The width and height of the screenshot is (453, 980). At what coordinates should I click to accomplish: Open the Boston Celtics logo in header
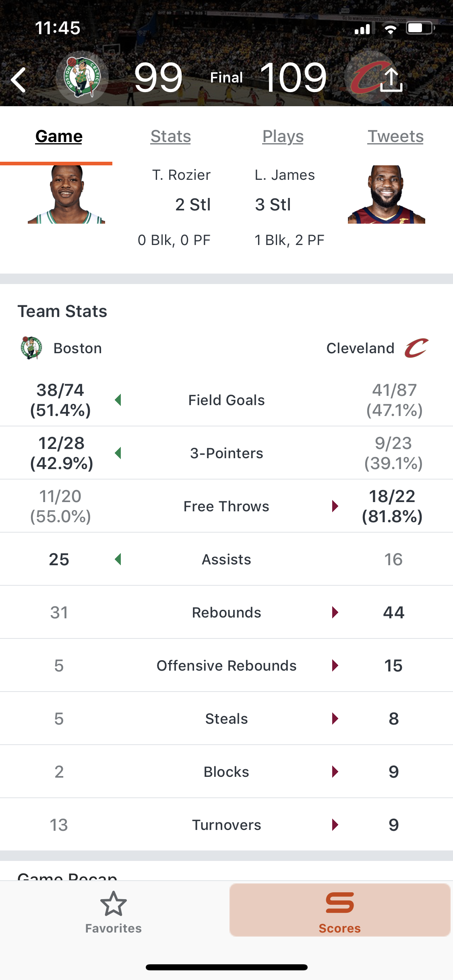tap(82, 77)
